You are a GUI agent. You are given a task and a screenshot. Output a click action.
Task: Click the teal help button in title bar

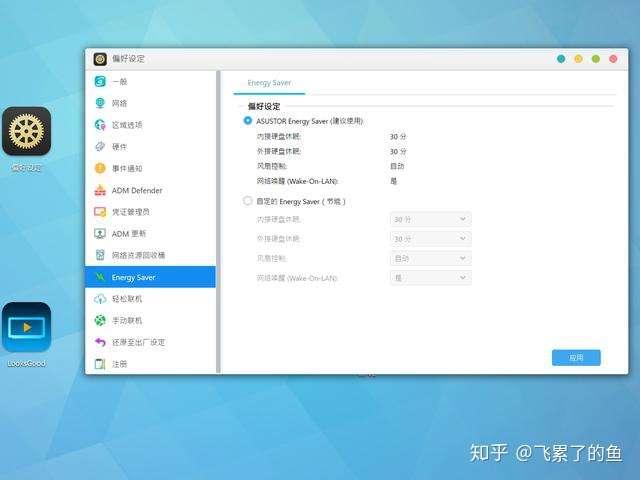(x=561, y=59)
